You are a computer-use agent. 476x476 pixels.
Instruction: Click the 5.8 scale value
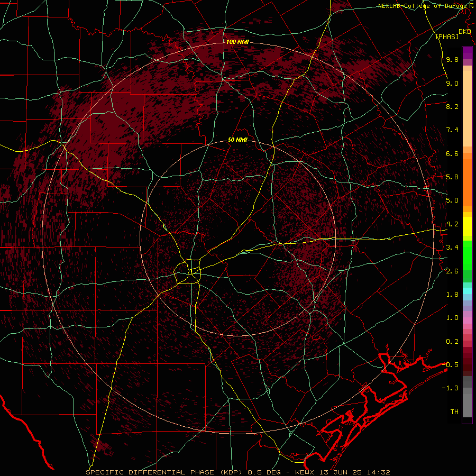click(x=452, y=177)
